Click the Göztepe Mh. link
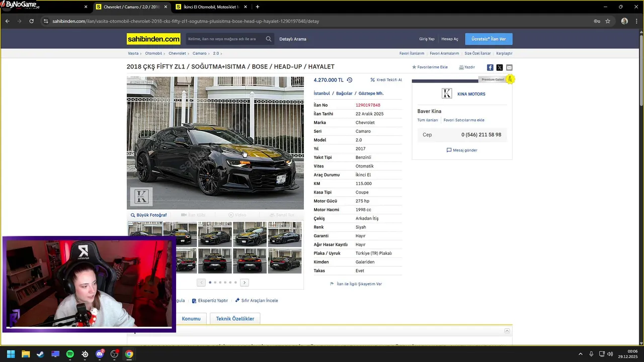Screen dimensions: 644x362 (371, 94)
